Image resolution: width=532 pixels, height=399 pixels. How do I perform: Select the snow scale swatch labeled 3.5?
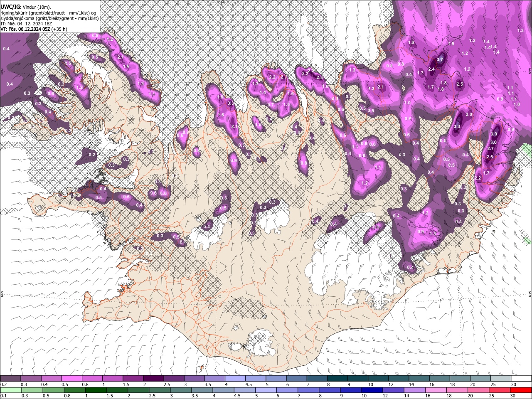point(215,379)
